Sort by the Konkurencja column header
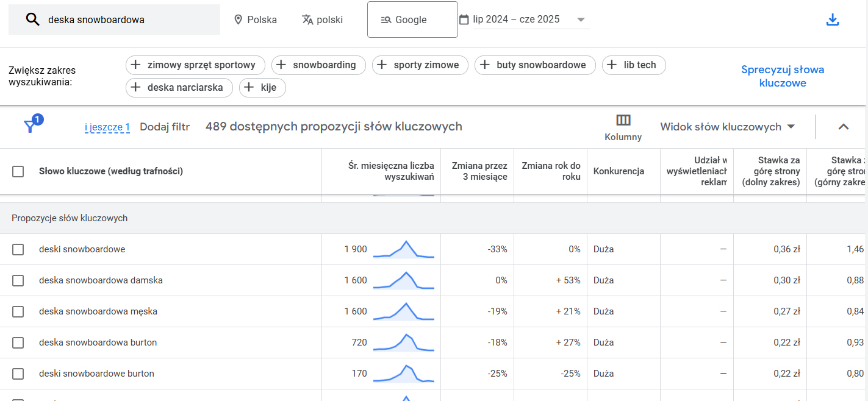868x401 pixels. click(619, 171)
